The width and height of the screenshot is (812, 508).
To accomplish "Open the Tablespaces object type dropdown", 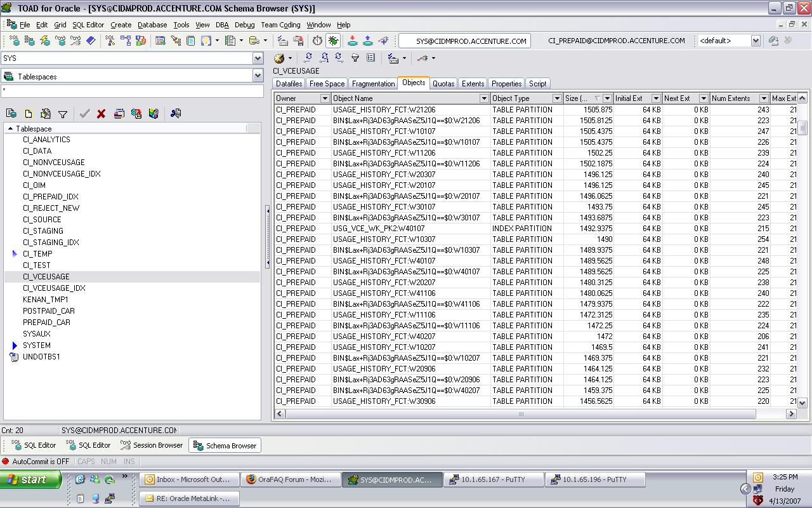I will coord(258,76).
